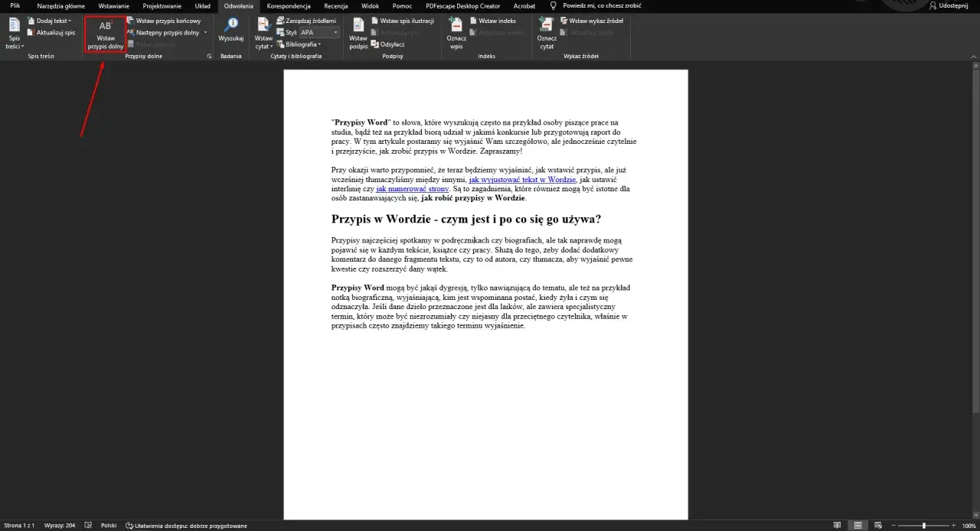
Task: Toggle spelling check icon in status bar
Action: [x=89, y=526]
